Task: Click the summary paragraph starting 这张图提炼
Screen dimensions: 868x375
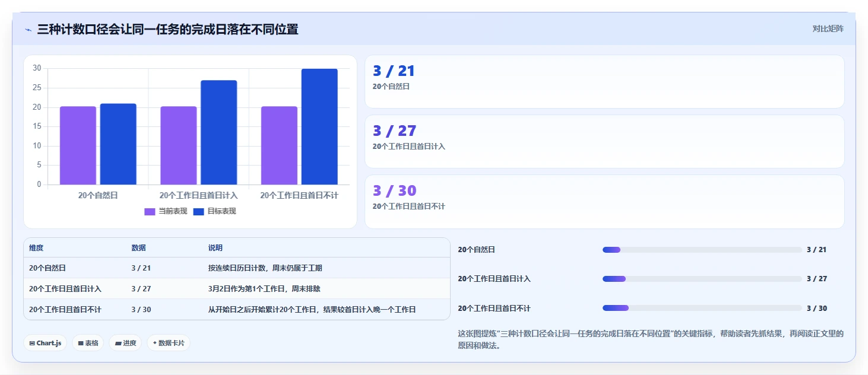Action: coord(651,340)
